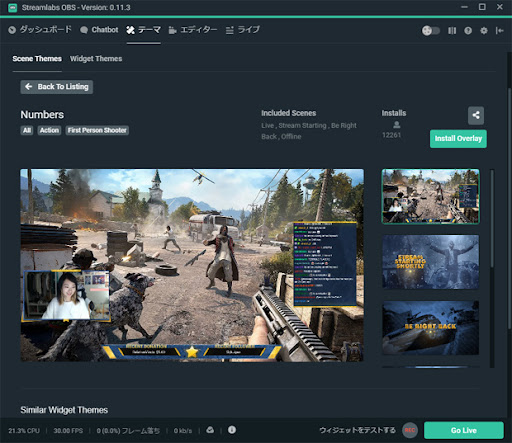The height and width of the screenshot is (443, 512).
Task: Click the cloud backup status icon
Action: point(210,430)
